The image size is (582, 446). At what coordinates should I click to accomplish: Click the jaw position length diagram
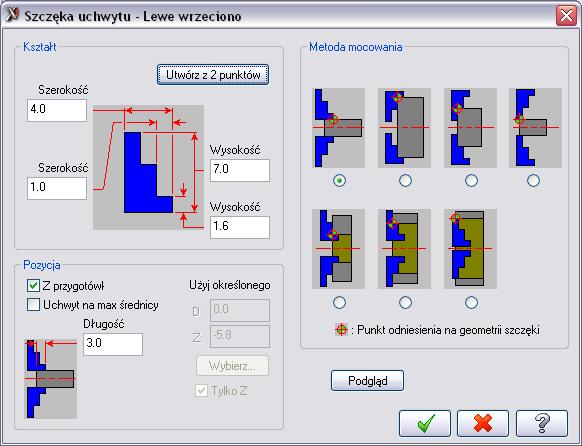click(50, 379)
